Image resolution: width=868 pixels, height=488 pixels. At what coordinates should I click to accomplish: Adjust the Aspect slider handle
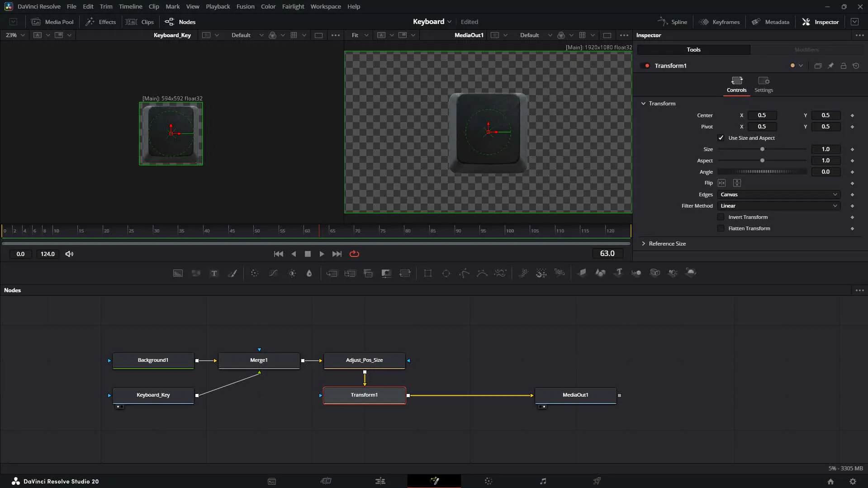(762, 161)
